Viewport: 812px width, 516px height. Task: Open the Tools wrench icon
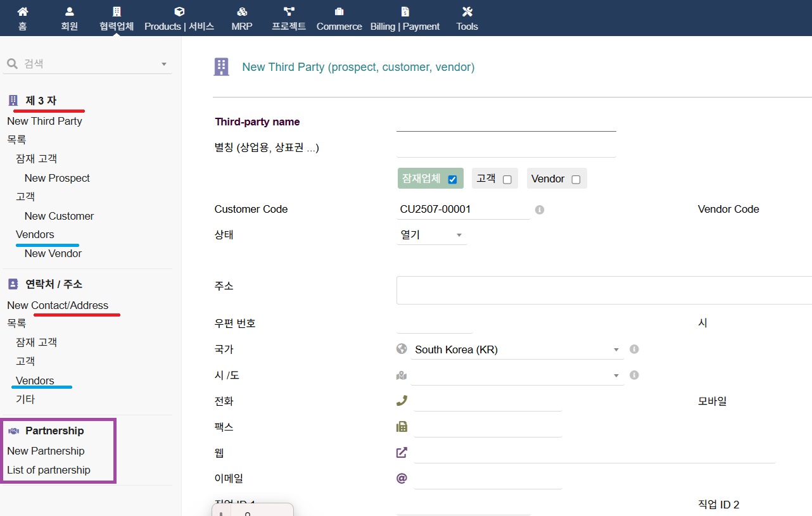tap(467, 11)
